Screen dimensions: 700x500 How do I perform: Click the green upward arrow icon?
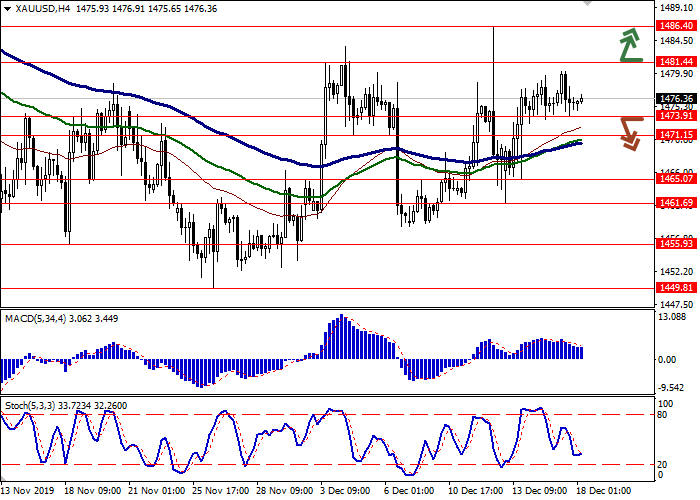pos(629,45)
